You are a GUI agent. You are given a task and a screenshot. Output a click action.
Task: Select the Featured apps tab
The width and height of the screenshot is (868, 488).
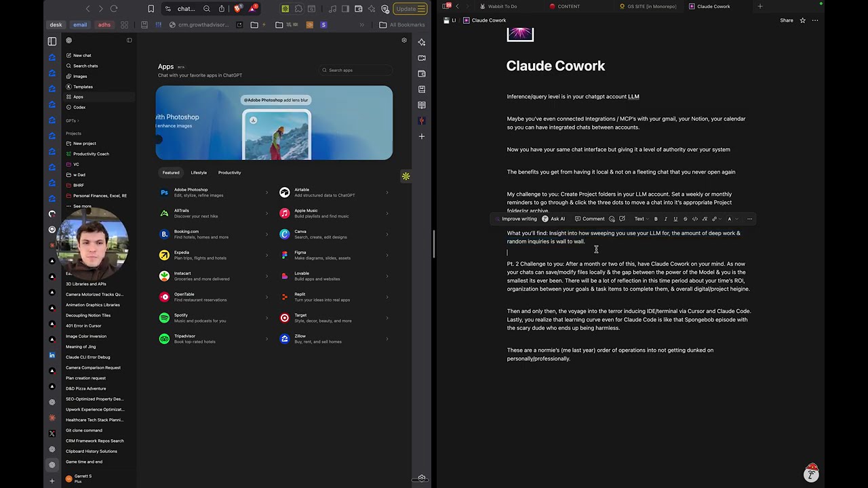(171, 172)
